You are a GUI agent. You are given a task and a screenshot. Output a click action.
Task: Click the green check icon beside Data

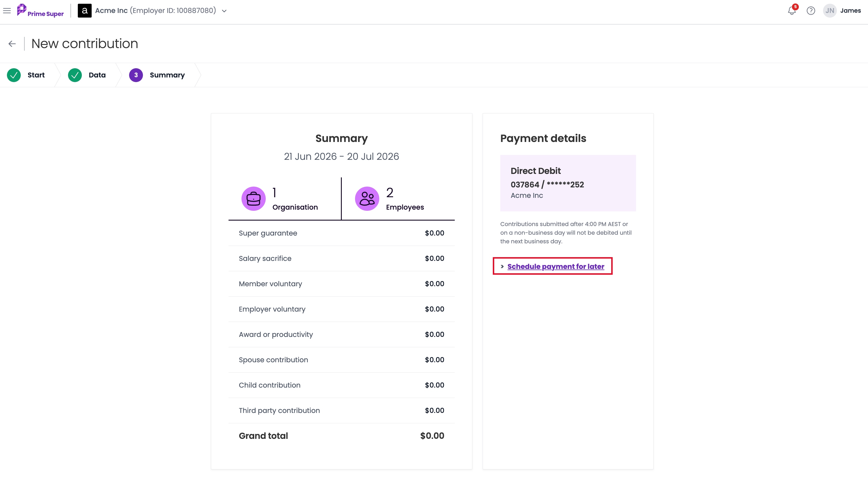[x=75, y=75]
